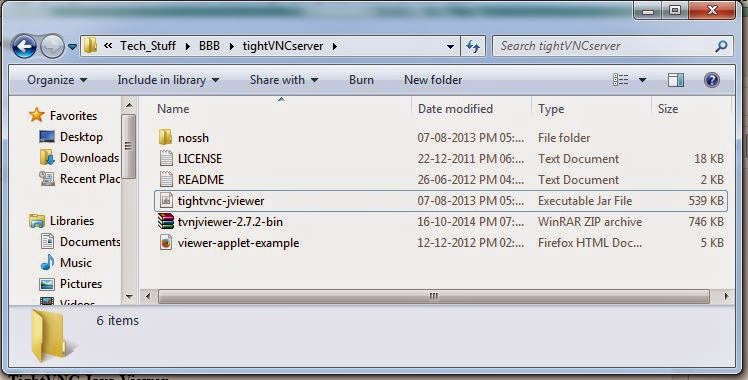Select the viewer-applet-example Firefox icon
This screenshot has height=380, width=748.
[166, 242]
